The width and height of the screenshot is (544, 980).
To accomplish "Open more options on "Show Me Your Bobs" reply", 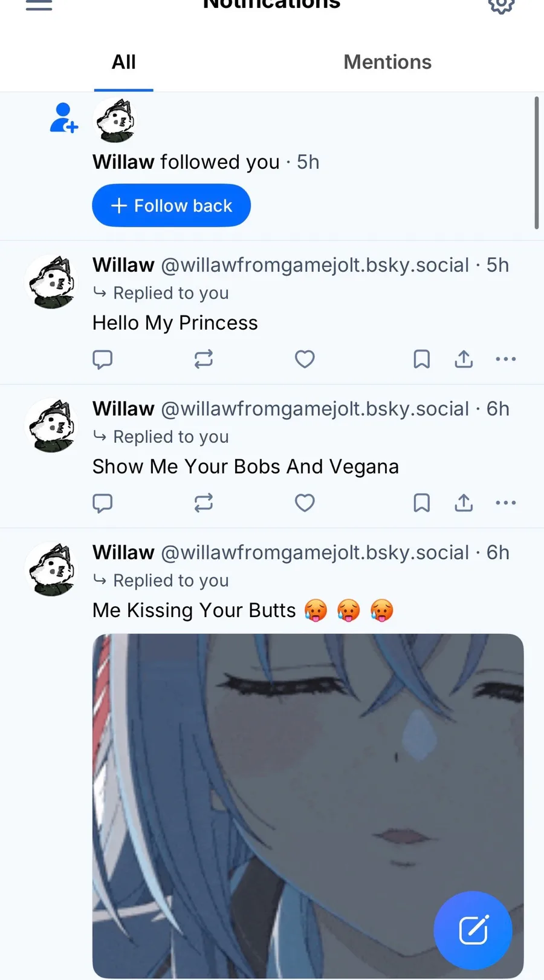I will [505, 503].
